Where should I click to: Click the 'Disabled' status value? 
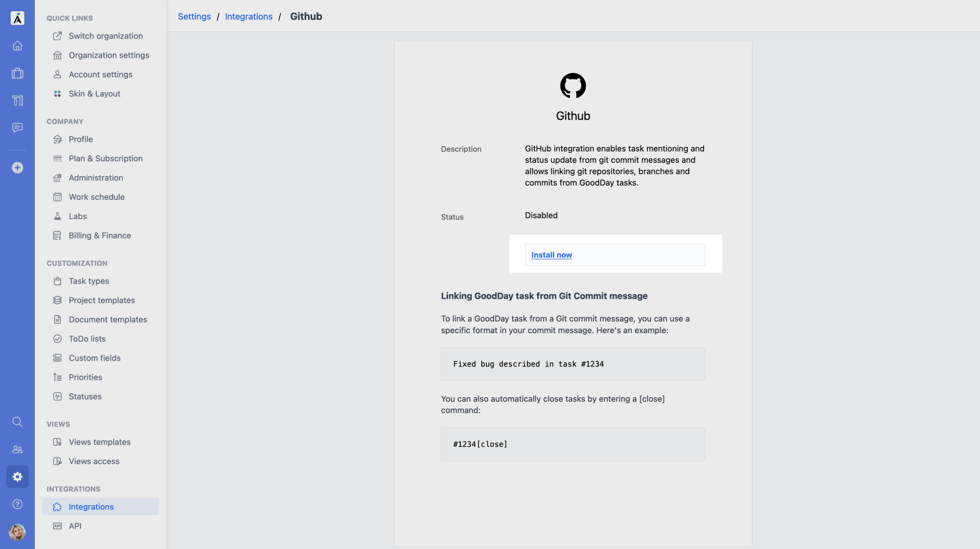click(541, 215)
